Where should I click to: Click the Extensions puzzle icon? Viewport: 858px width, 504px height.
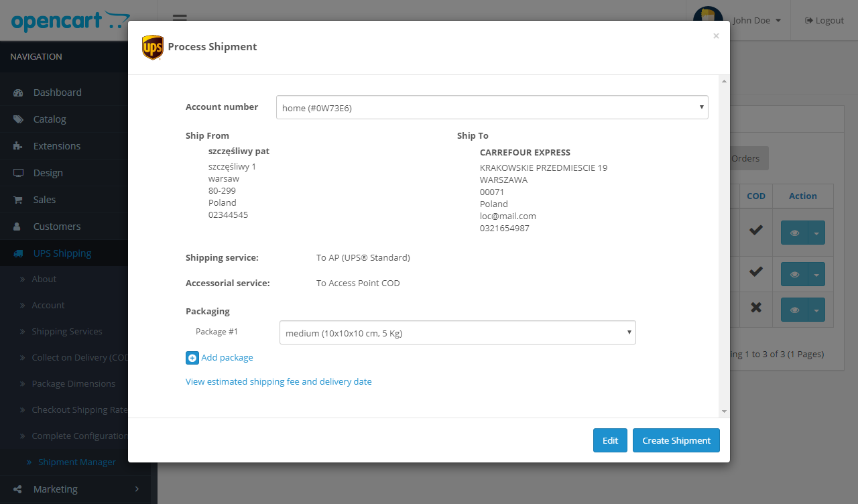(18, 146)
